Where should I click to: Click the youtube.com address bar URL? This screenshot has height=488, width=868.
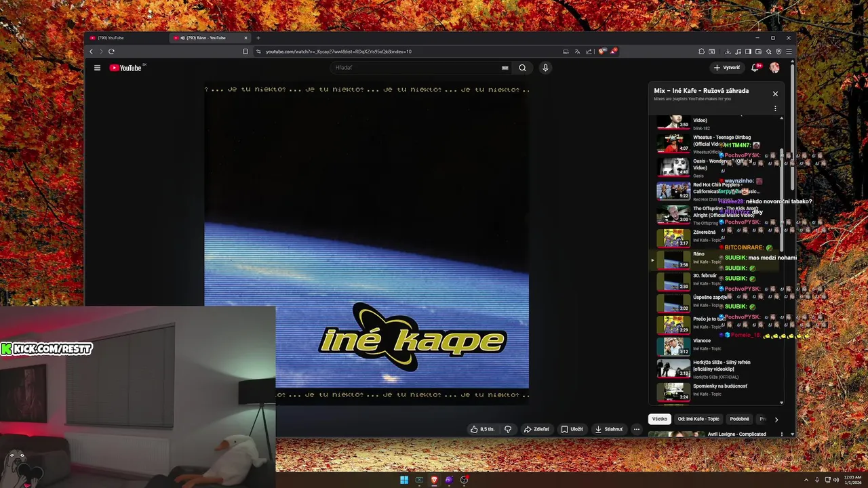coord(338,52)
